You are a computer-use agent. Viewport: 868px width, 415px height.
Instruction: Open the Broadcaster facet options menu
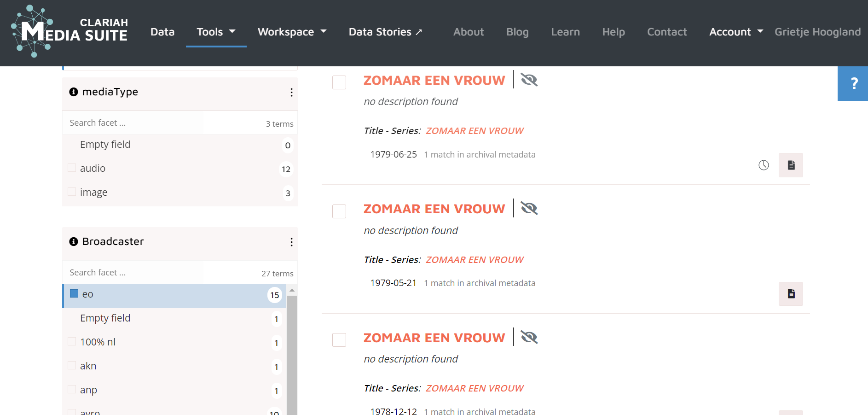click(x=291, y=242)
